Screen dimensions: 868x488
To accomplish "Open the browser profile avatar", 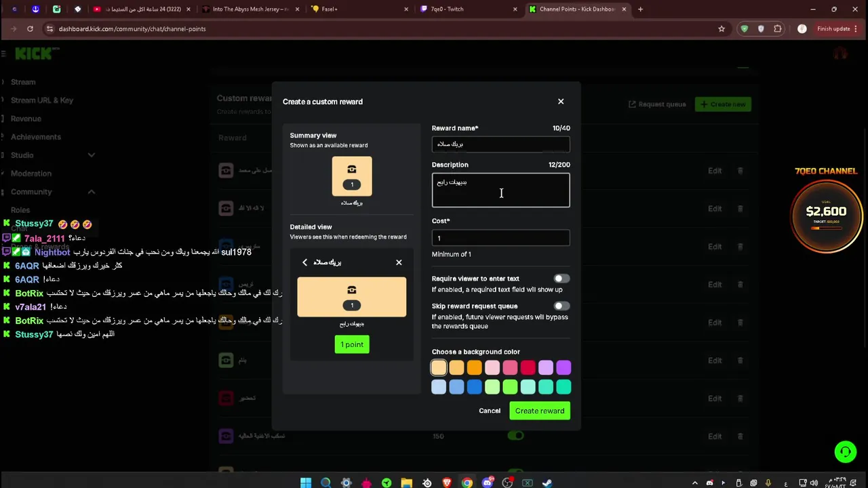I will tap(802, 28).
